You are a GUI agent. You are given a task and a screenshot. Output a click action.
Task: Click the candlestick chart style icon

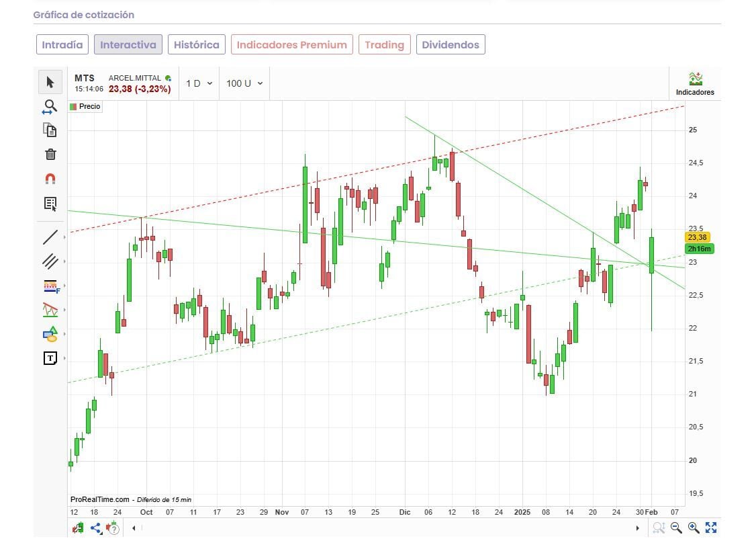tap(78, 528)
